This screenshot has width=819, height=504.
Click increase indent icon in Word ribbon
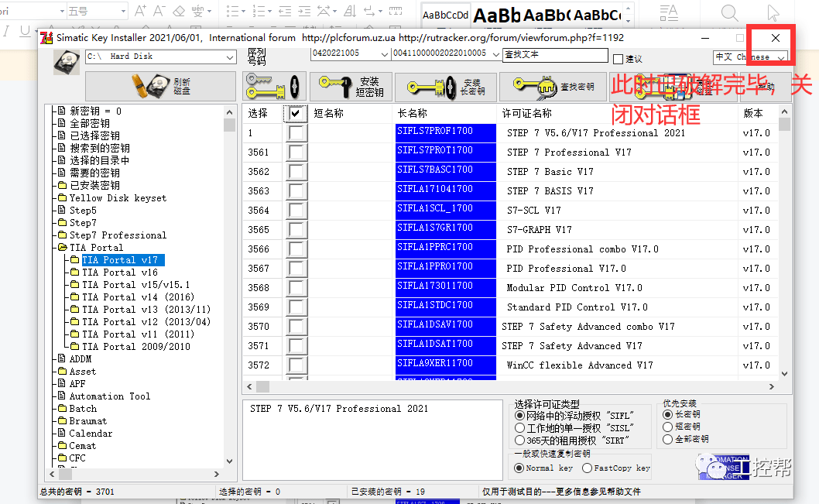tap(304, 10)
